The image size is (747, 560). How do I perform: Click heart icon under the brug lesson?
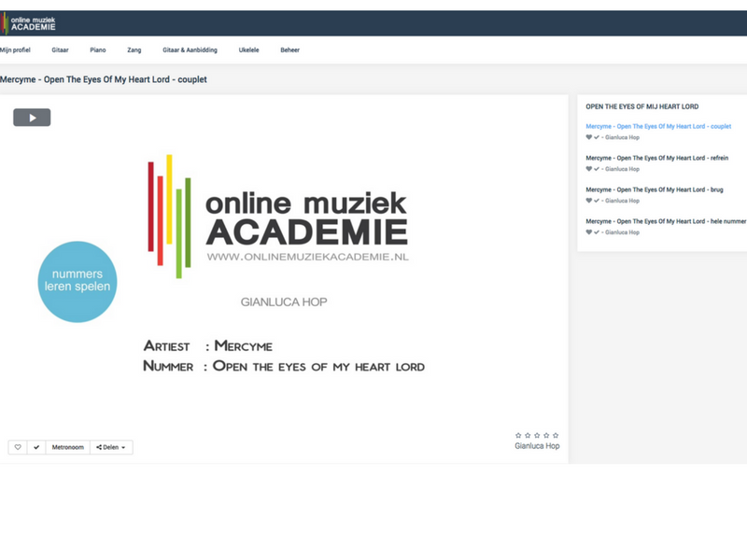[x=589, y=201]
